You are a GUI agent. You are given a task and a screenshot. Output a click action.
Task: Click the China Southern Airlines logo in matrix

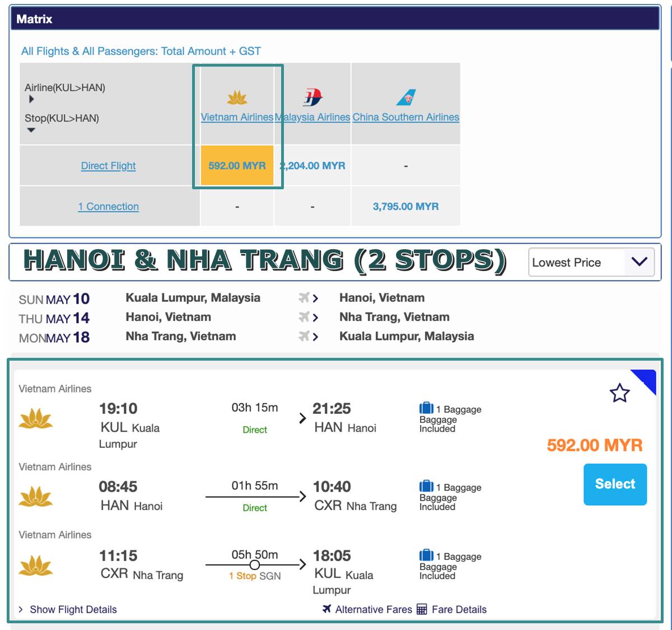(406, 97)
